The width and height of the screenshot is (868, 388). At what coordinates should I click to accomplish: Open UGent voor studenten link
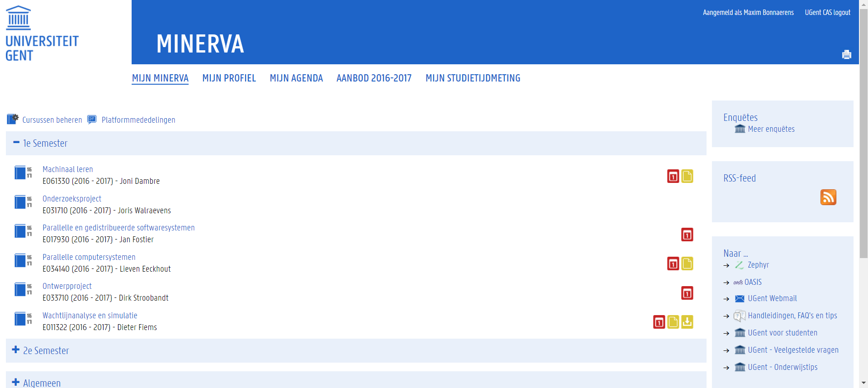(x=783, y=333)
